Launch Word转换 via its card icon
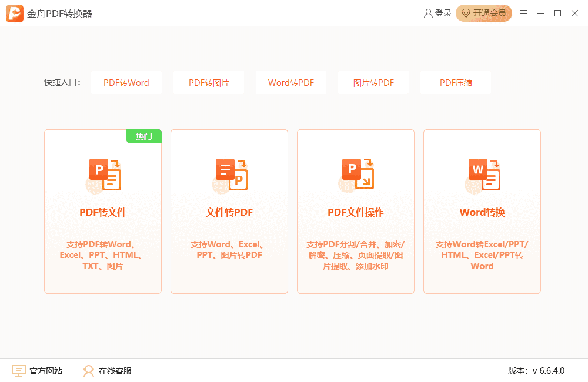Image resolution: width=588 pixels, height=382 pixels. tap(484, 173)
